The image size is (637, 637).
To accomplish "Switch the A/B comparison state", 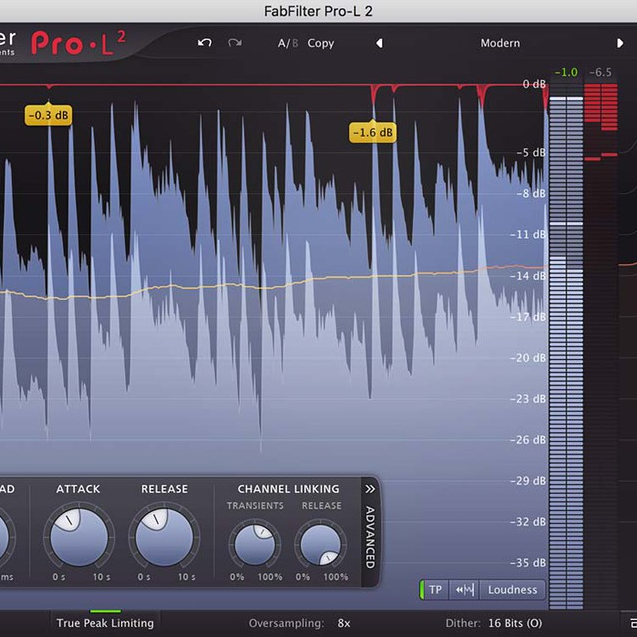I will pyautogui.click(x=288, y=43).
